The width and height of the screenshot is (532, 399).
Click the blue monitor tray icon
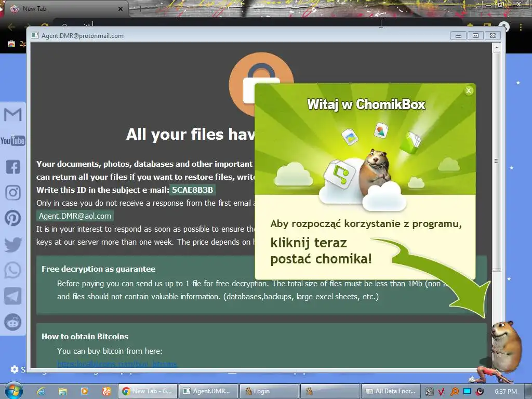467,391
